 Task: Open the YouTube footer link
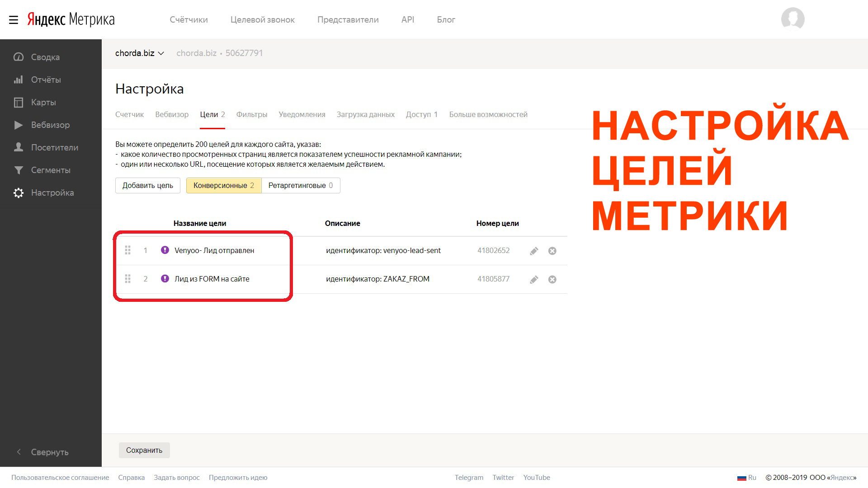tap(537, 478)
